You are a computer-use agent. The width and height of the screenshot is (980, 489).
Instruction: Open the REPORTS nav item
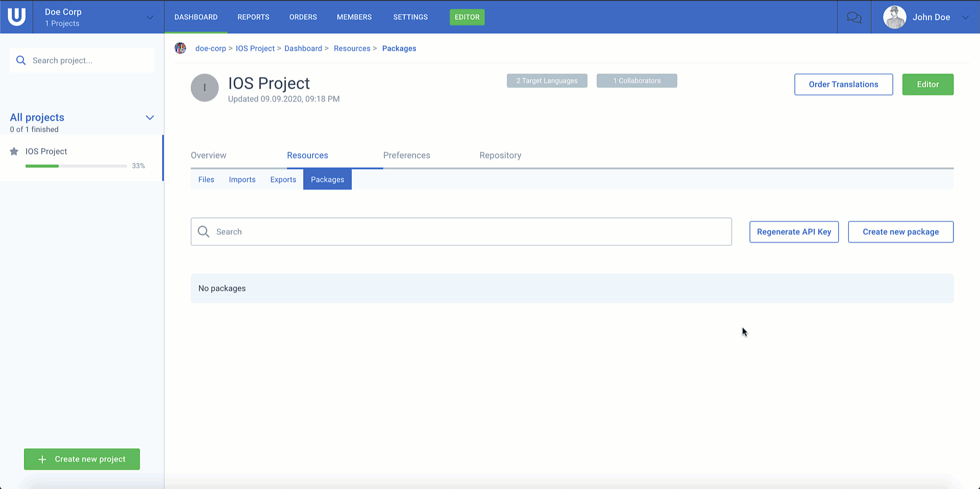coord(253,17)
